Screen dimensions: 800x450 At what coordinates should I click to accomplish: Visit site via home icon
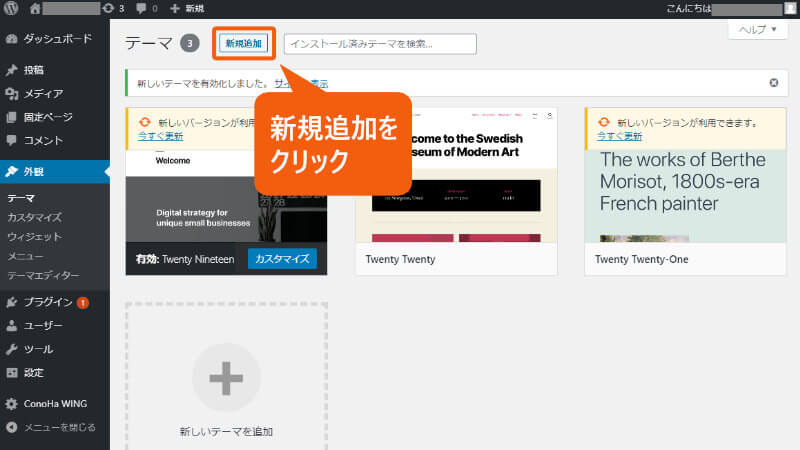(35, 8)
